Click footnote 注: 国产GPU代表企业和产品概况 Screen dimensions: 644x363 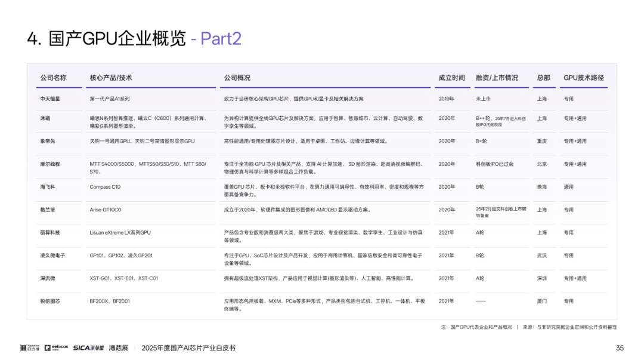[x=476, y=327]
